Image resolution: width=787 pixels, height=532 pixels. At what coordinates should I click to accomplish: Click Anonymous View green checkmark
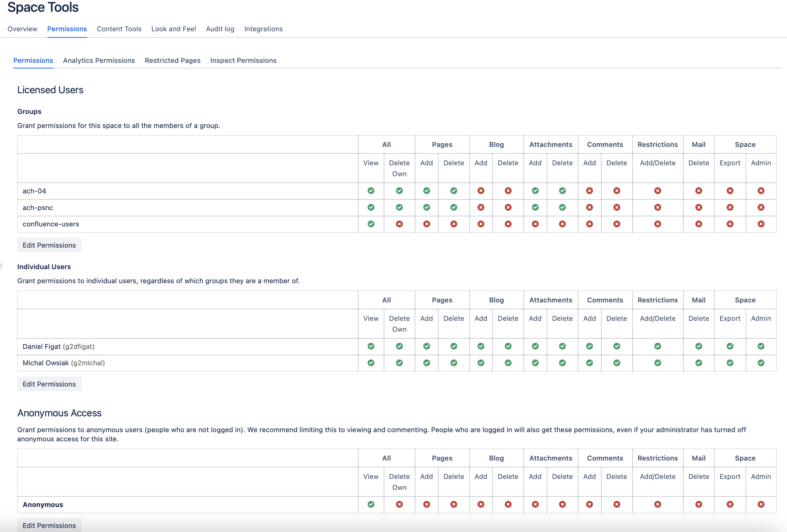(x=371, y=504)
